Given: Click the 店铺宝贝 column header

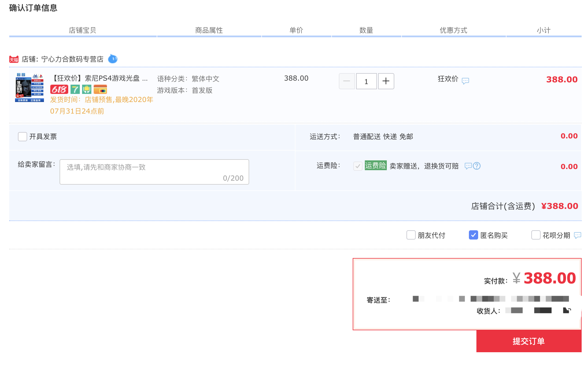Looking at the screenshot, I should 82,30.
